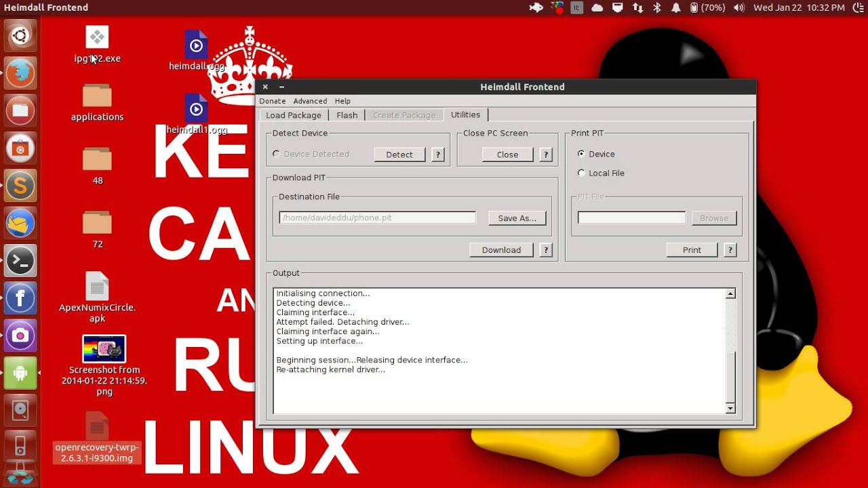Select openrecovery-twrp img file on desktop
This screenshot has width=868, height=488.
97,437
